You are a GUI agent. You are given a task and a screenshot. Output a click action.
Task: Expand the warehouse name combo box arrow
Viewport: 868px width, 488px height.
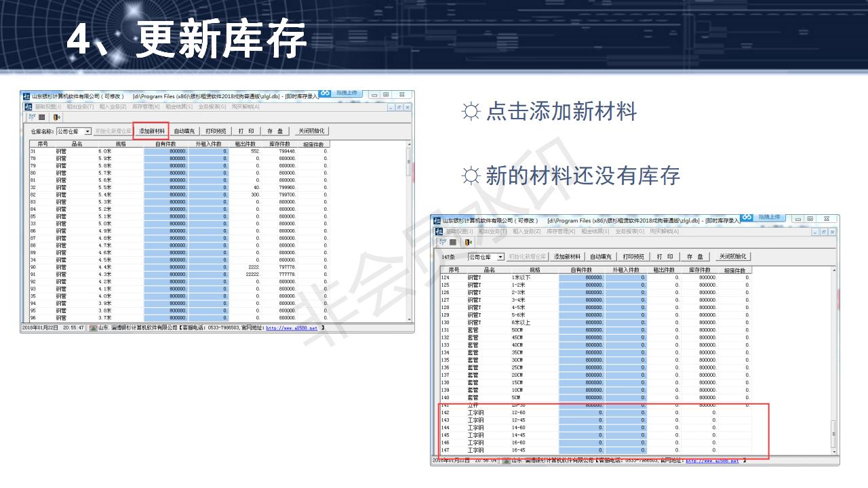tap(89, 131)
